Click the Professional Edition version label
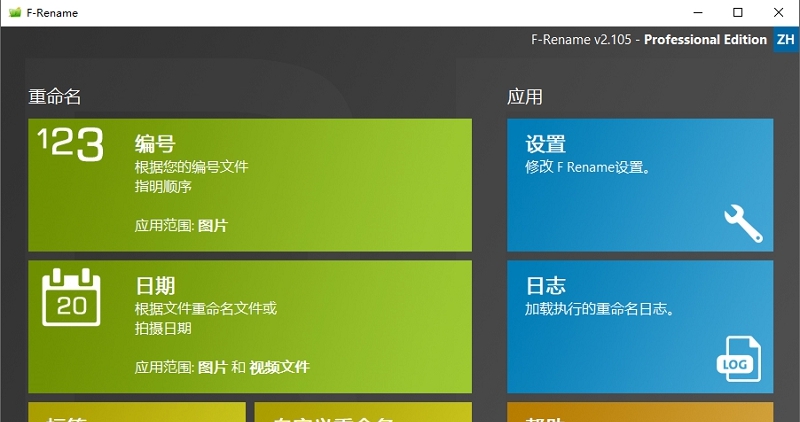This screenshot has height=422, width=800. click(705, 40)
